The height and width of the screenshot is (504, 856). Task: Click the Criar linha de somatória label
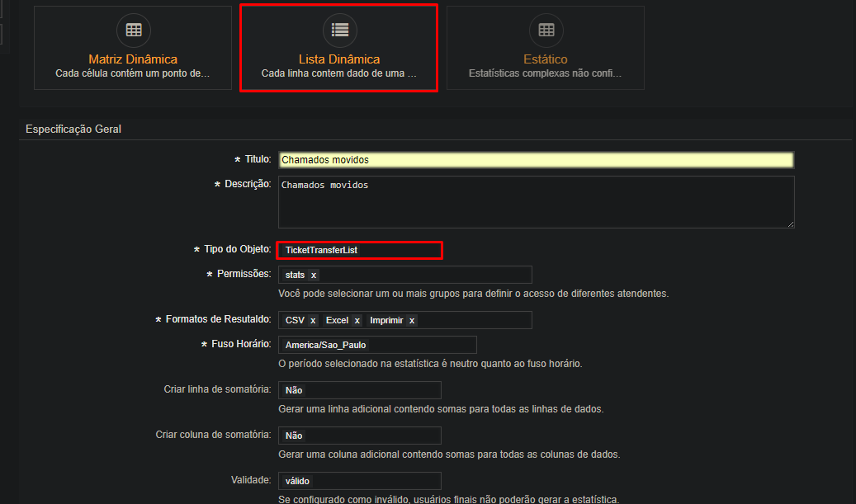[x=217, y=389]
